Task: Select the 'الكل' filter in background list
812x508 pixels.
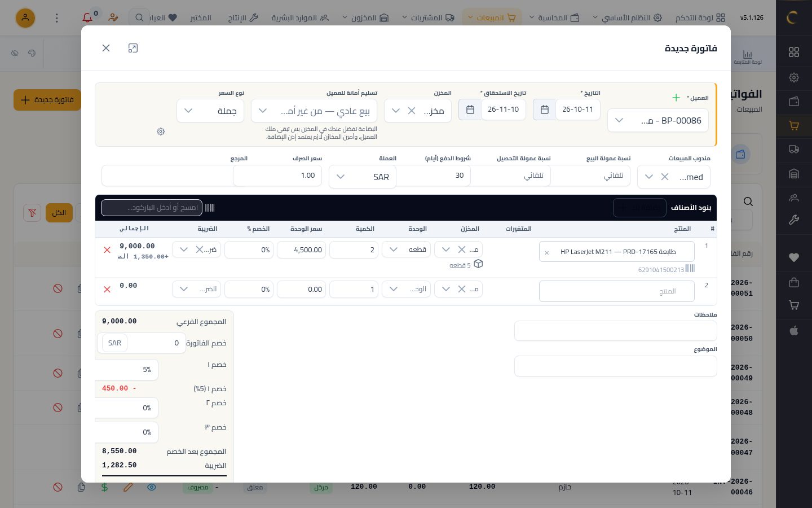Action: click(x=59, y=213)
